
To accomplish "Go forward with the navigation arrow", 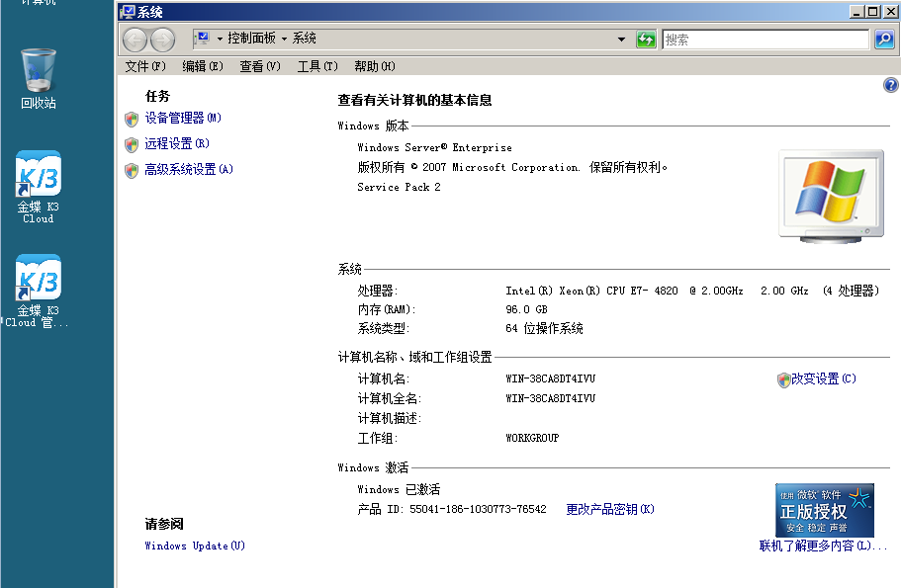I will click(162, 40).
